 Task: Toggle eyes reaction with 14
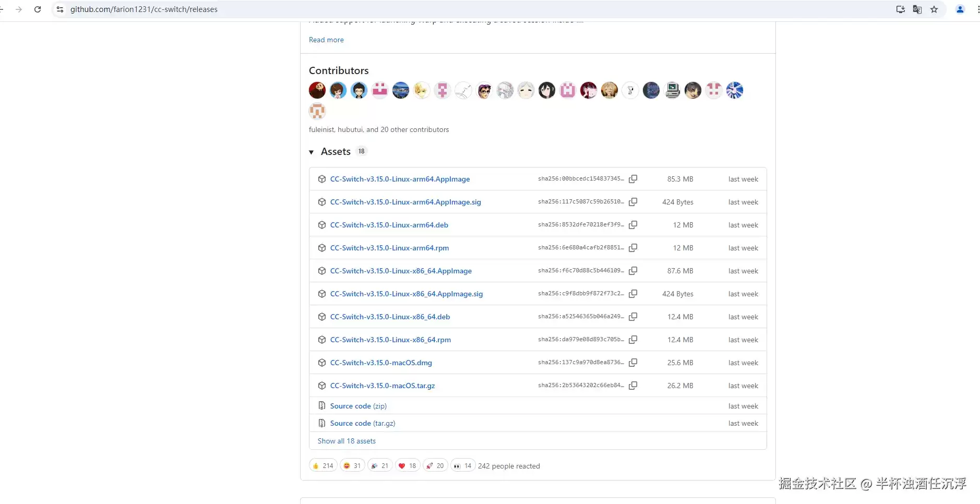click(x=463, y=465)
